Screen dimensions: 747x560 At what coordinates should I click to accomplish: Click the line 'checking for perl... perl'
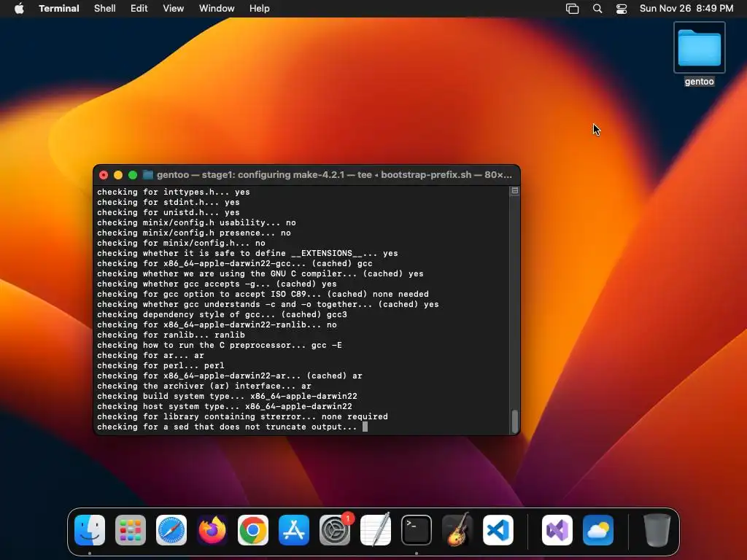[160, 366]
